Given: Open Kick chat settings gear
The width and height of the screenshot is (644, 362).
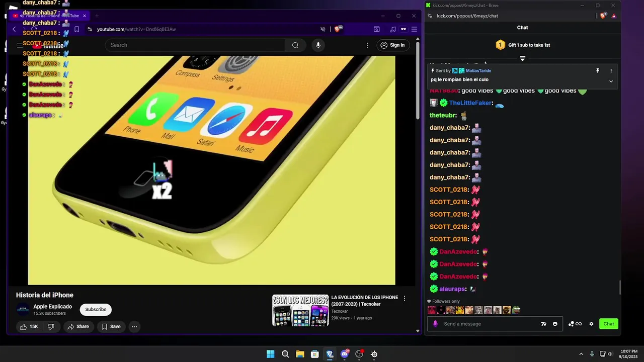Looking at the screenshot, I should pos(591,324).
